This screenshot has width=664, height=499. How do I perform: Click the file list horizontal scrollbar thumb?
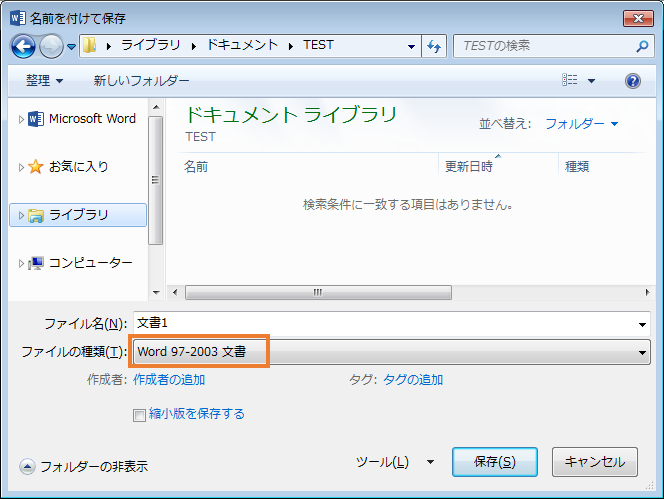click(318, 292)
